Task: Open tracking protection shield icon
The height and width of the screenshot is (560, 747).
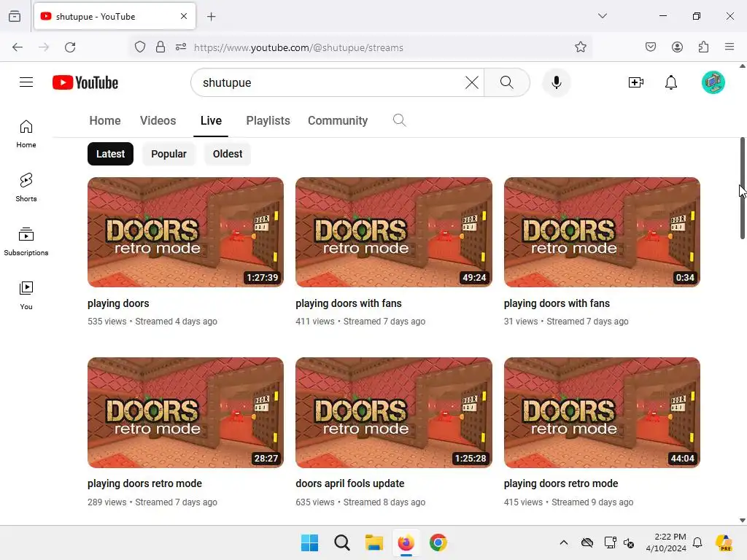Action: [x=139, y=47]
